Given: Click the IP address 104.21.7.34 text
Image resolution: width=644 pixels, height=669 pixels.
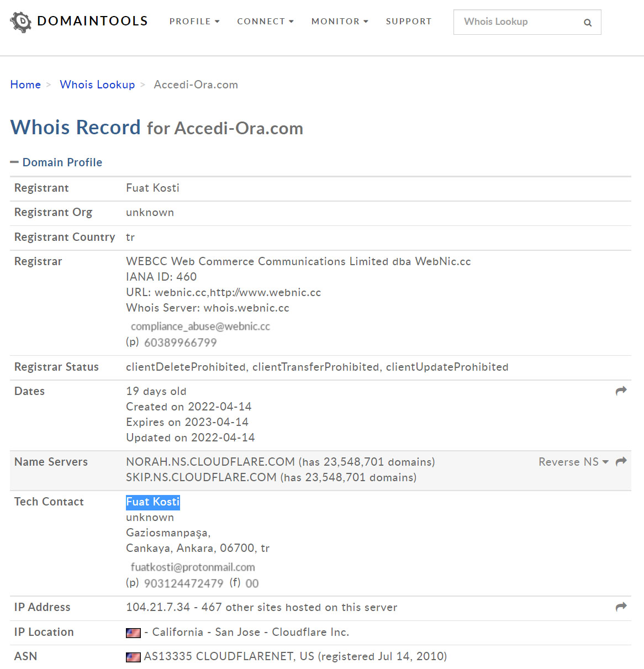Looking at the screenshot, I should pyautogui.click(x=158, y=607).
